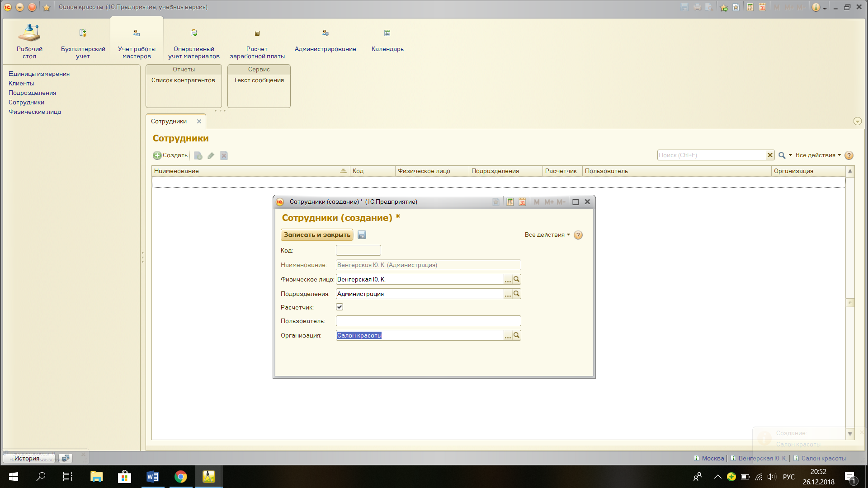868x488 pixels.
Task: Click the Поиск search field
Action: click(x=711, y=155)
